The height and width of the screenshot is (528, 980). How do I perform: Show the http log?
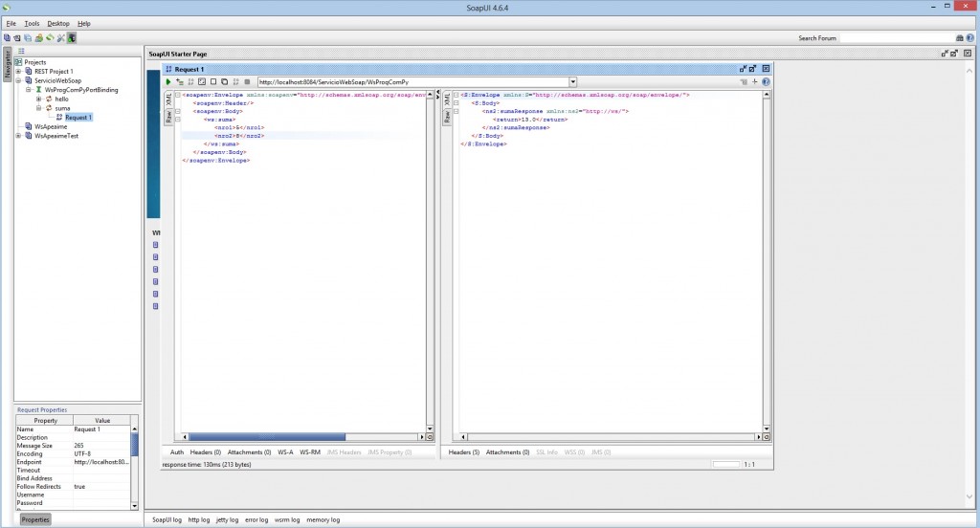point(200,519)
